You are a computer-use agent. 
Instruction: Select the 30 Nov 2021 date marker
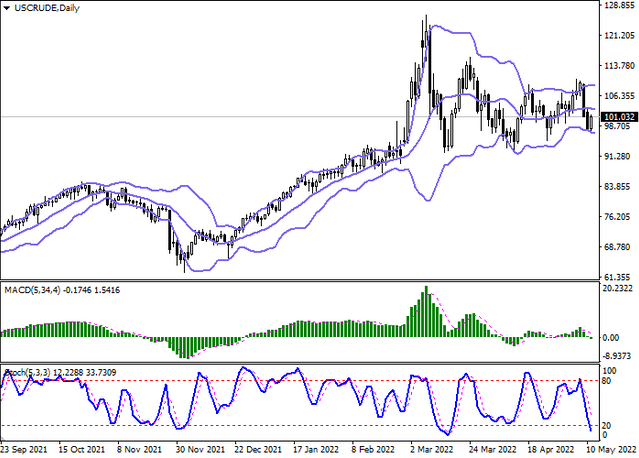[x=200, y=449]
